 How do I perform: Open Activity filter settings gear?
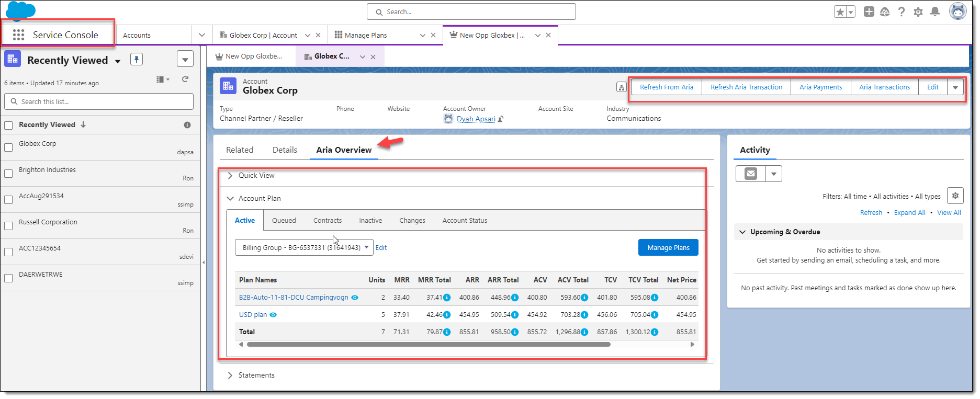coord(955,196)
